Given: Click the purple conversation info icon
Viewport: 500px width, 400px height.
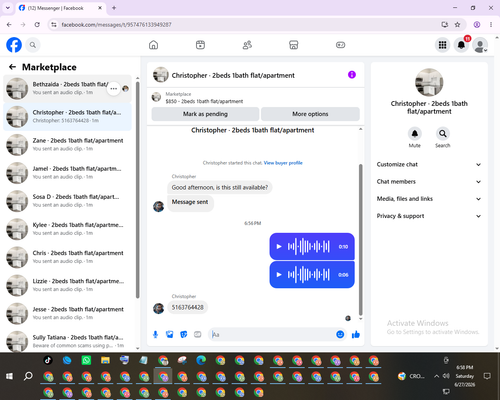Looking at the screenshot, I should 352,75.
